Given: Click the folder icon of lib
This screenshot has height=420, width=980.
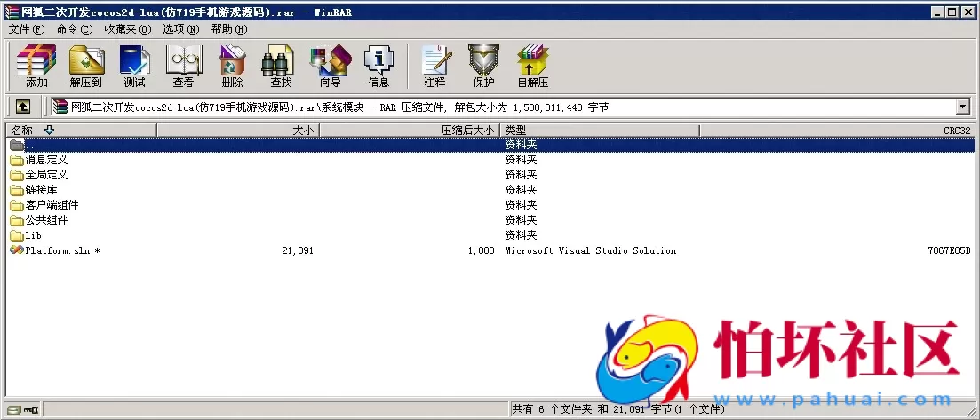Looking at the screenshot, I should pos(17,235).
